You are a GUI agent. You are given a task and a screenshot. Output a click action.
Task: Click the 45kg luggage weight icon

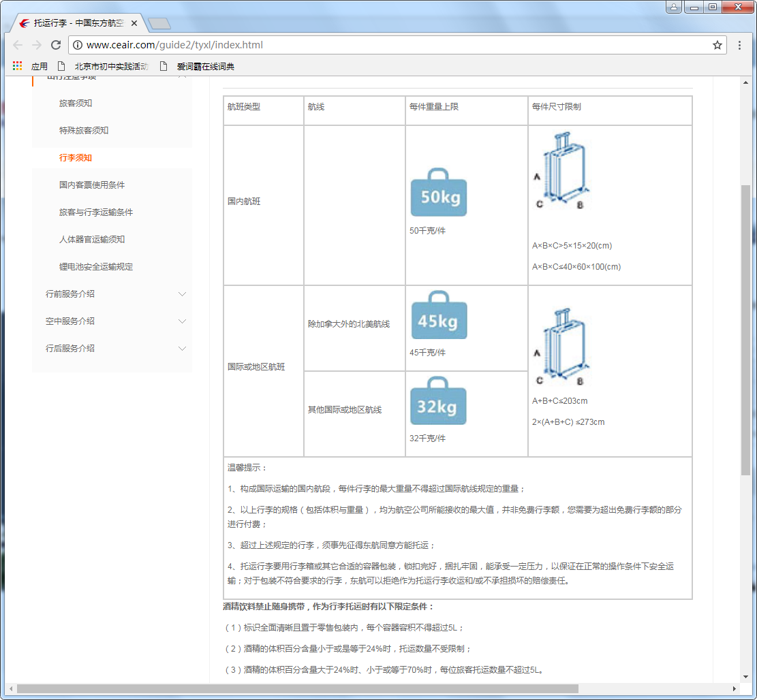[x=439, y=315]
